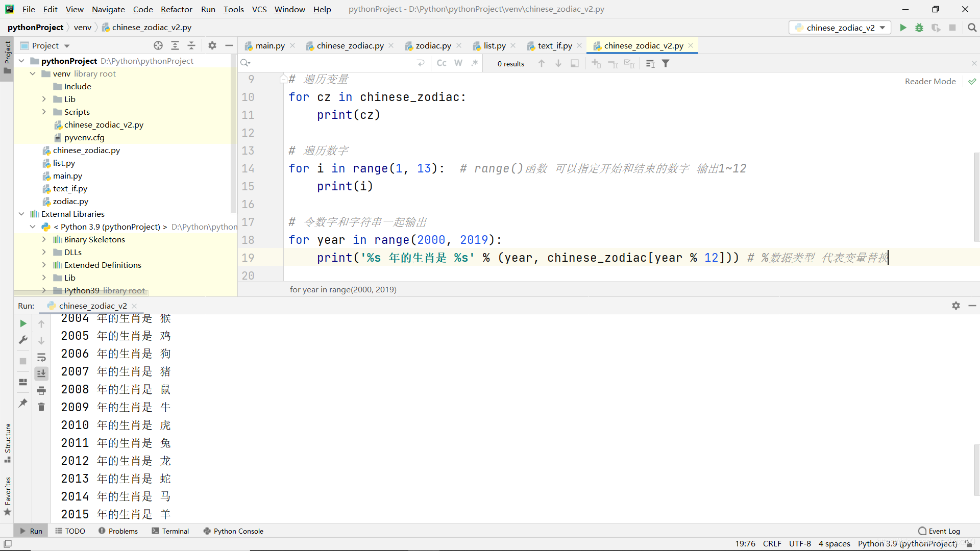
Task: Click new line search icon
Action: (421, 63)
